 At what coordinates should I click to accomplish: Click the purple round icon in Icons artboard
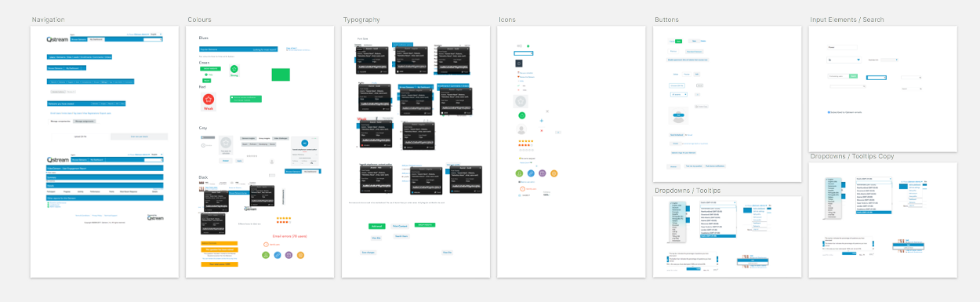point(543,173)
